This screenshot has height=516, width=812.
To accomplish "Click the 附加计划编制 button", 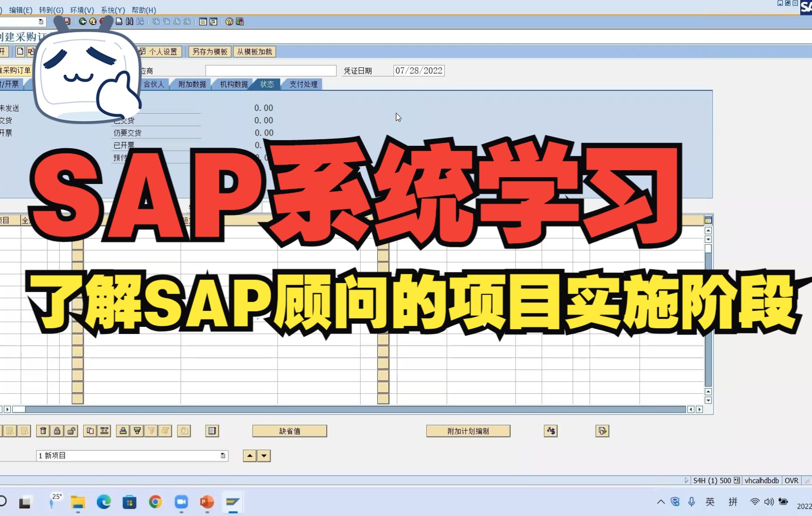I will (468, 431).
